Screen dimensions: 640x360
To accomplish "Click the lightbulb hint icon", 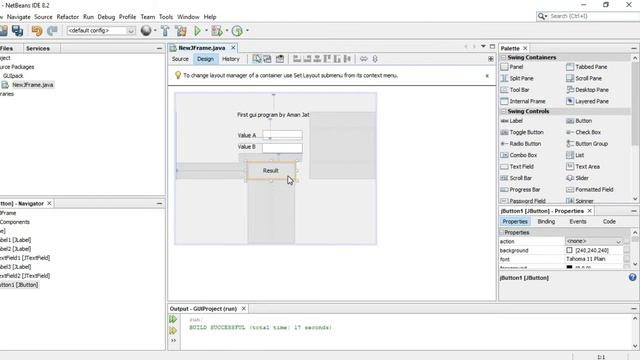I will (178, 75).
